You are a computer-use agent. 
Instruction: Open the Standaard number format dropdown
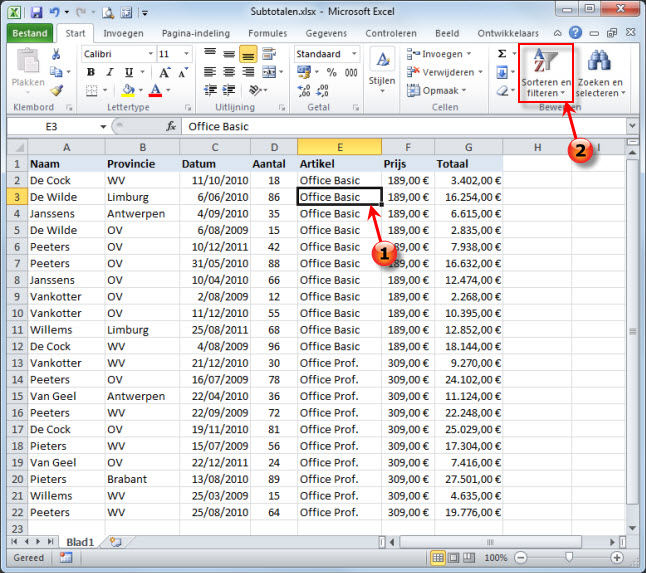point(354,54)
